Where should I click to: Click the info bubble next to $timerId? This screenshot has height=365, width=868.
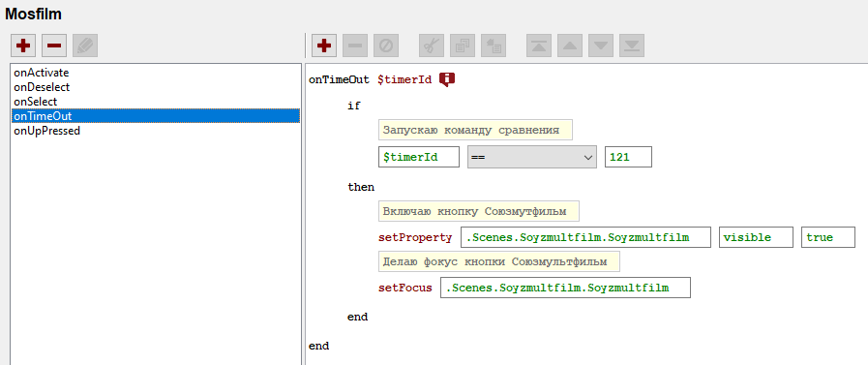point(447,79)
